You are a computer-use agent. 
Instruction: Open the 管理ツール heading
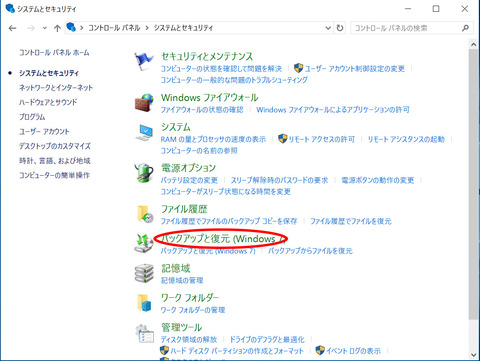[182, 327]
